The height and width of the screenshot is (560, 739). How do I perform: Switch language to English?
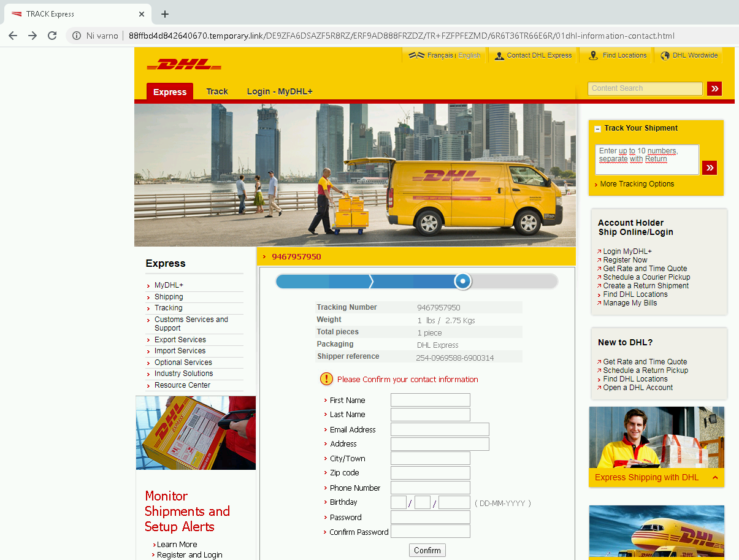click(469, 55)
